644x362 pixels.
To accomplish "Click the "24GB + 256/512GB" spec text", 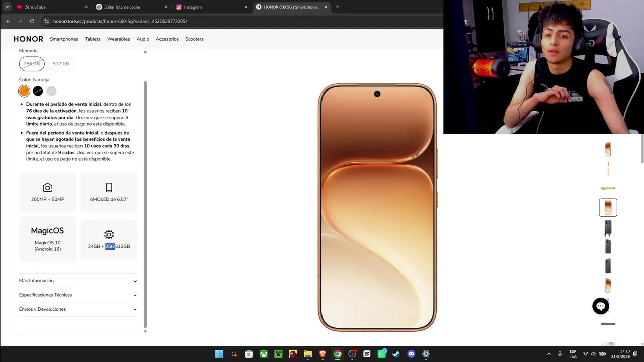I will click(x=109, y=246).
